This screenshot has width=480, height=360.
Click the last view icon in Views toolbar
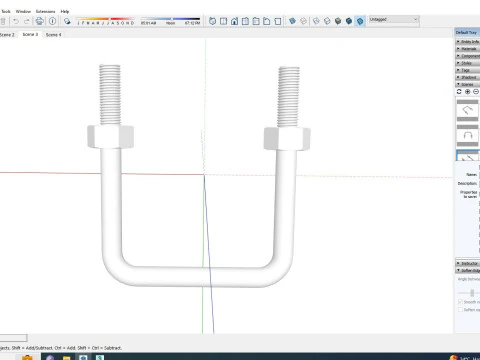pyautogui.click(x=278, y=21)
